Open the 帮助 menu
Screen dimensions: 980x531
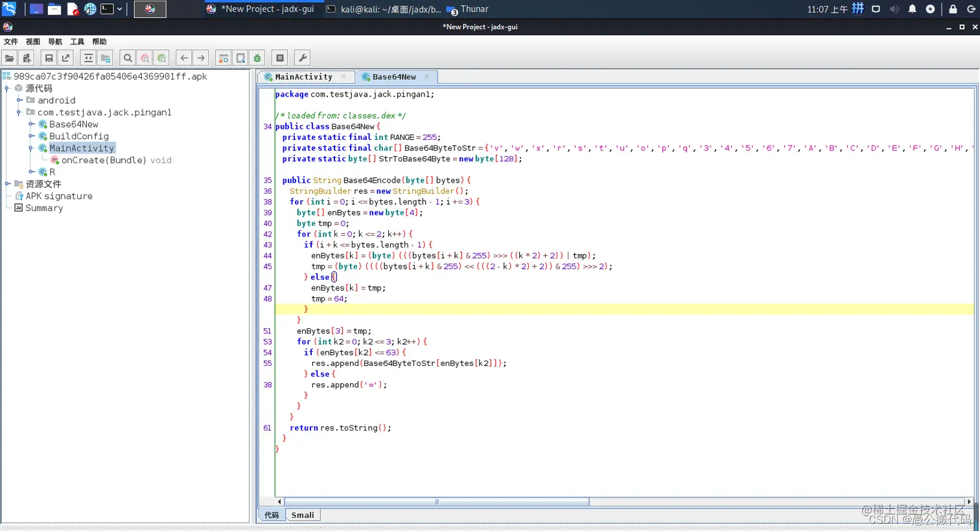99,41
